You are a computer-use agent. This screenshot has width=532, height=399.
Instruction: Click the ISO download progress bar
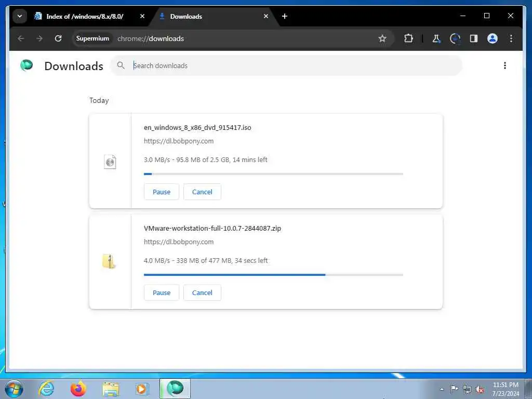point(273,174)
